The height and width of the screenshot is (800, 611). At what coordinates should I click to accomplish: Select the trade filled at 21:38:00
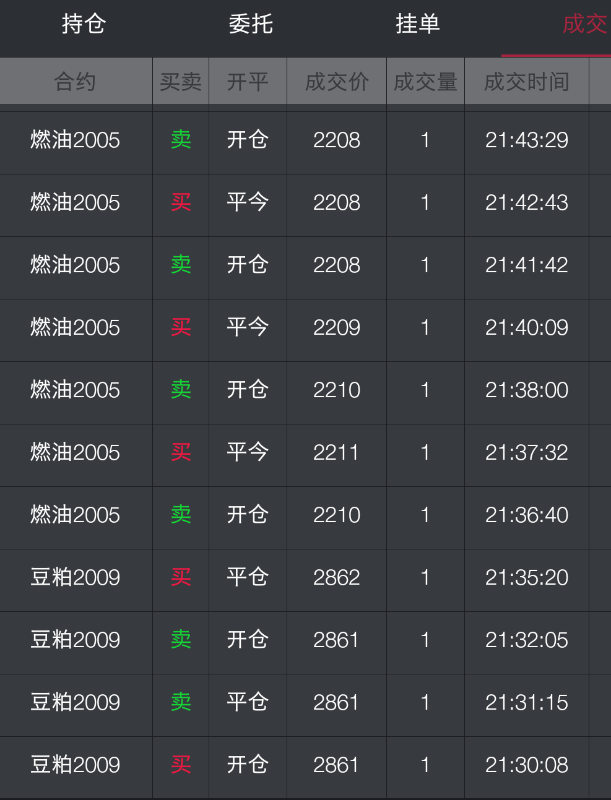tap(306, 390)
